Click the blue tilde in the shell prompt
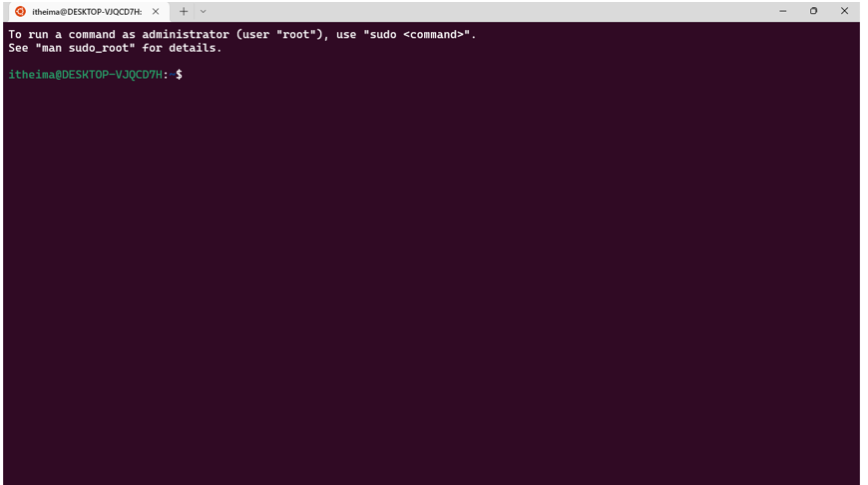Screen dimensions: 868x485 [x=173, y=74]
